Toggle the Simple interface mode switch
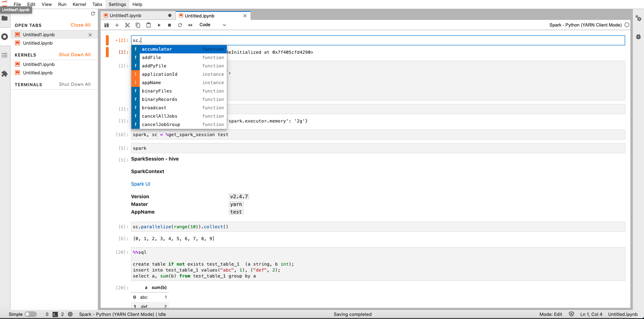 (x=31, y=314)
